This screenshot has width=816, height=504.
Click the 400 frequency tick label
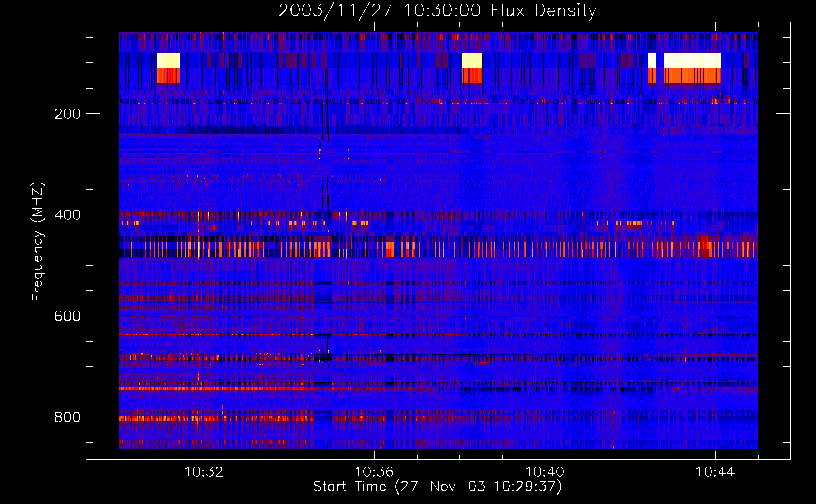[68, 215]
